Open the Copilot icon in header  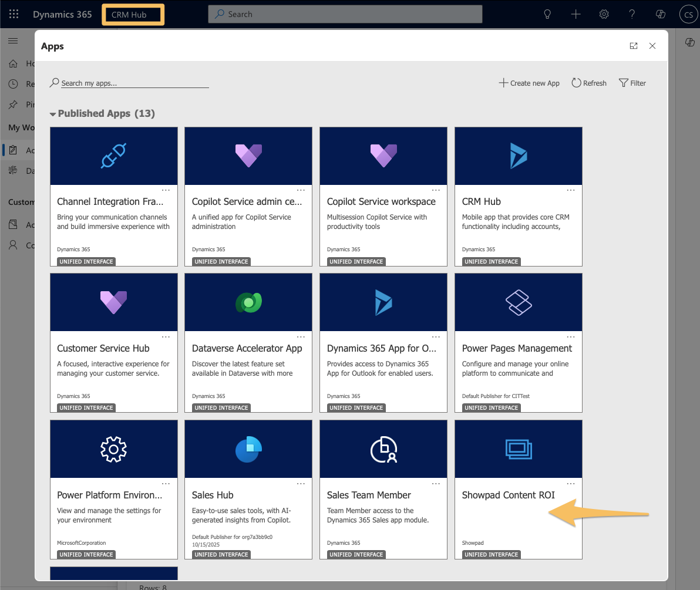660,14
